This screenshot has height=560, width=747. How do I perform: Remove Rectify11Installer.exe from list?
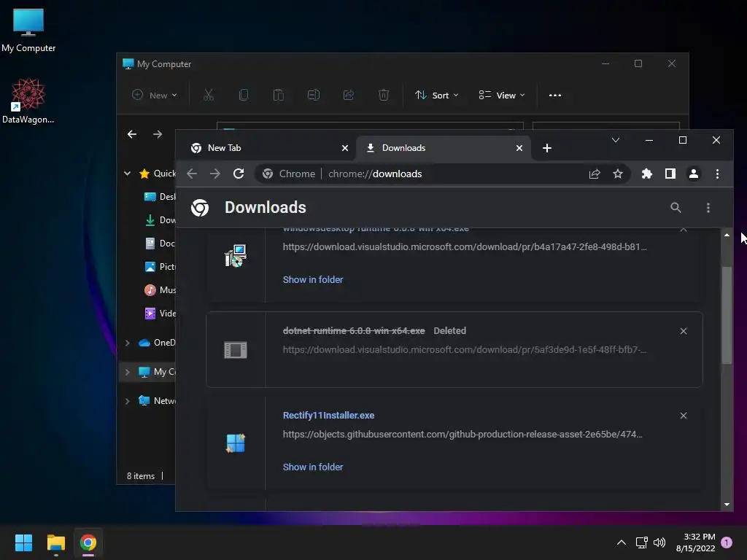click(x=684, y=416)
